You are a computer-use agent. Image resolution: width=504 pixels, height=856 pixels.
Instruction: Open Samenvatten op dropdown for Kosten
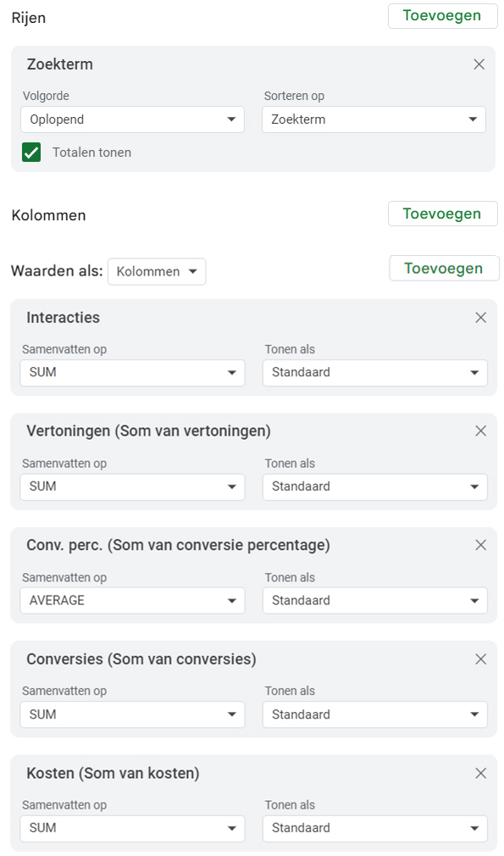[132, 829]
